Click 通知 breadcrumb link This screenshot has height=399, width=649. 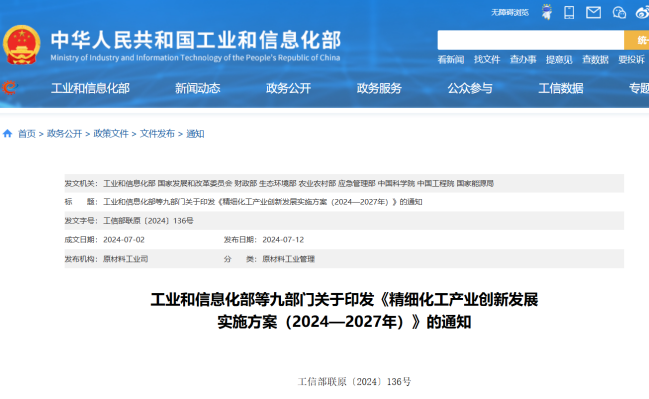tap(195, 134)
